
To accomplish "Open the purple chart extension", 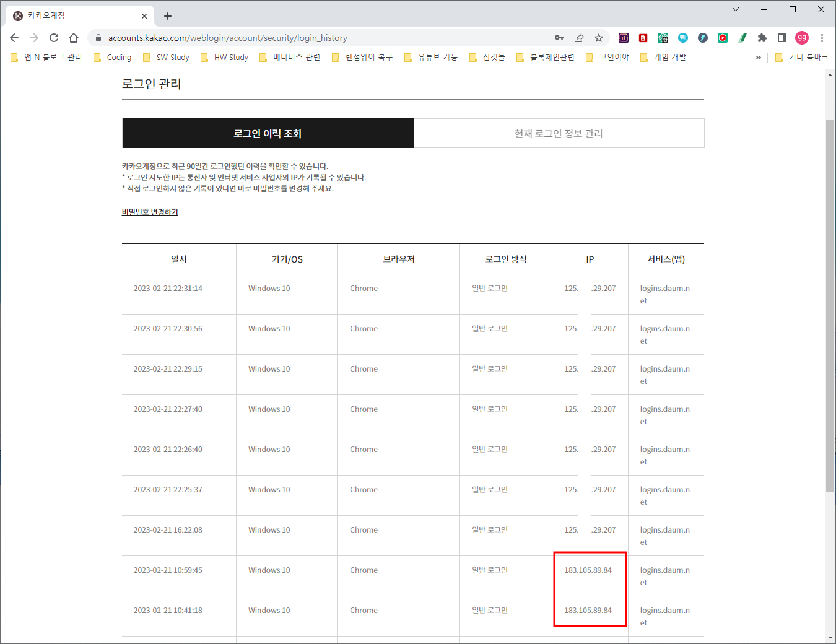I will pyautogui.click(x=624, y=38).
